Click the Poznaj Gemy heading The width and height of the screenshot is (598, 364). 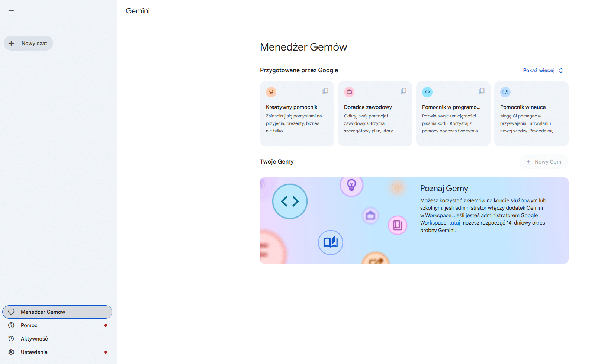(x=444, y=189)
